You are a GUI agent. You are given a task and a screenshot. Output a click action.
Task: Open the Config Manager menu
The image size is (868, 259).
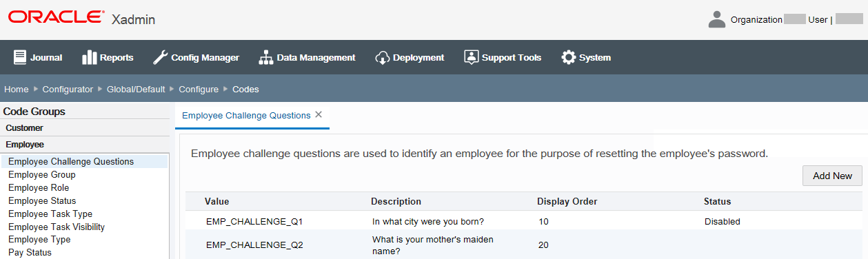196,57
